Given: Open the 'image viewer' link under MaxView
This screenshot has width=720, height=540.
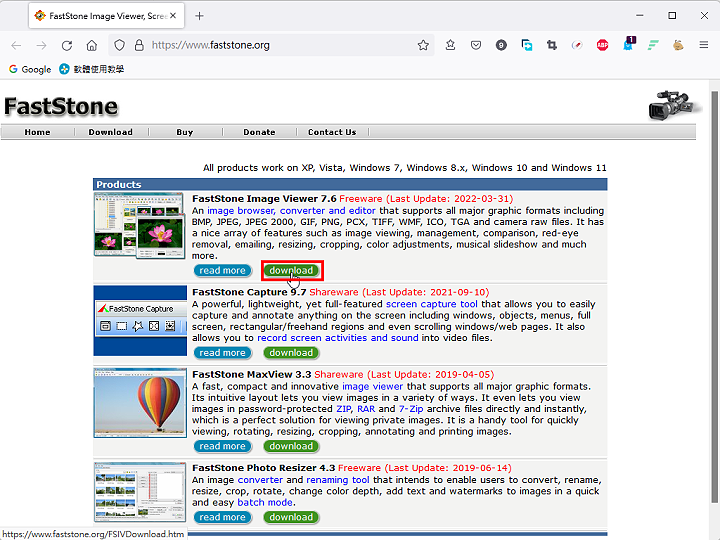Looking at the screenshot, I should 372,387.
